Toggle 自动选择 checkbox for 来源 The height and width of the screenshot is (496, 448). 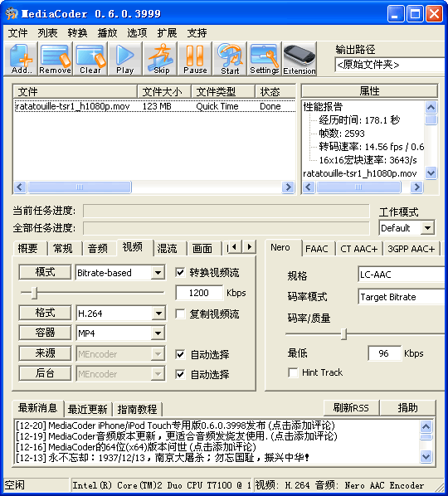click(x=180, y=354)
